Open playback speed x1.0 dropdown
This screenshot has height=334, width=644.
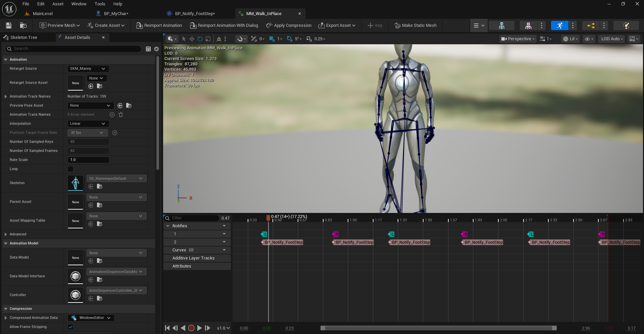pos(223,328)
